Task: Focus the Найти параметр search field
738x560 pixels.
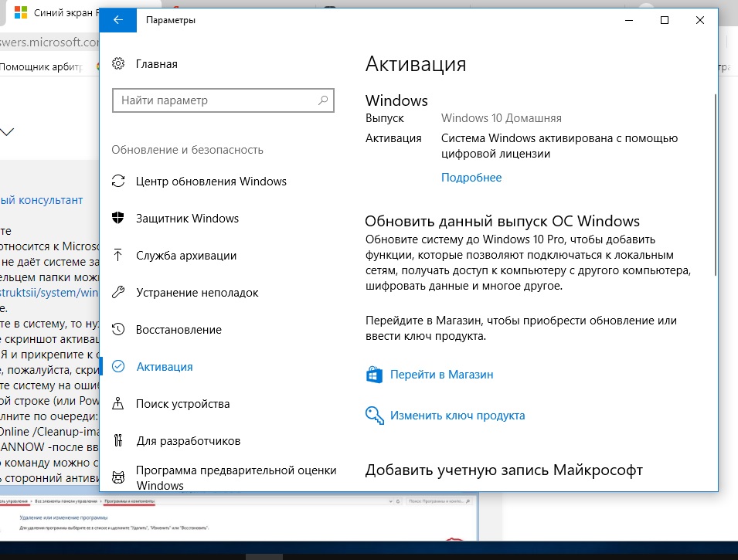Action: click(x=223, y=100)
